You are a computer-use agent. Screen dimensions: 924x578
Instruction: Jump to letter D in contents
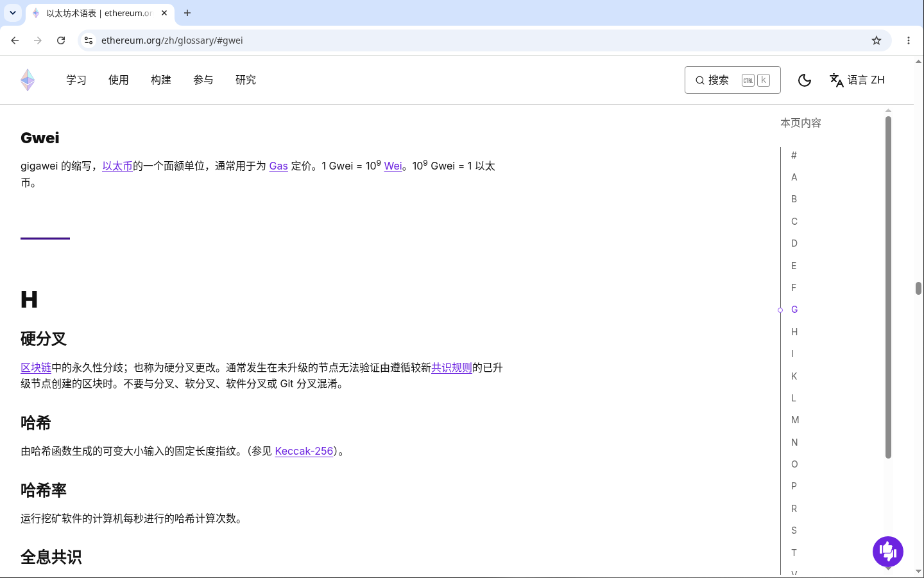tap(794, 243)
